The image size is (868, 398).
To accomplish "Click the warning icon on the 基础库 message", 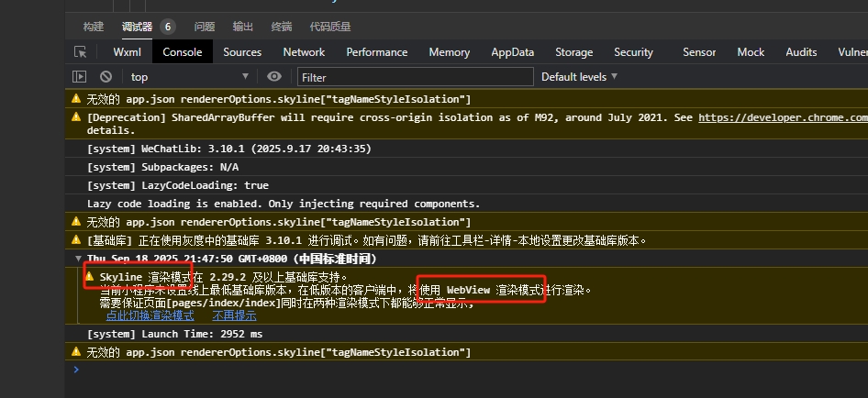I will [76, 240].
